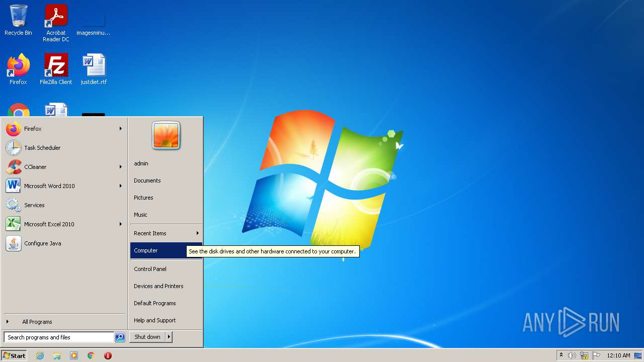Launch Acrobat Reader DC from desktop
Screen dimensions: 644x362
56,23
